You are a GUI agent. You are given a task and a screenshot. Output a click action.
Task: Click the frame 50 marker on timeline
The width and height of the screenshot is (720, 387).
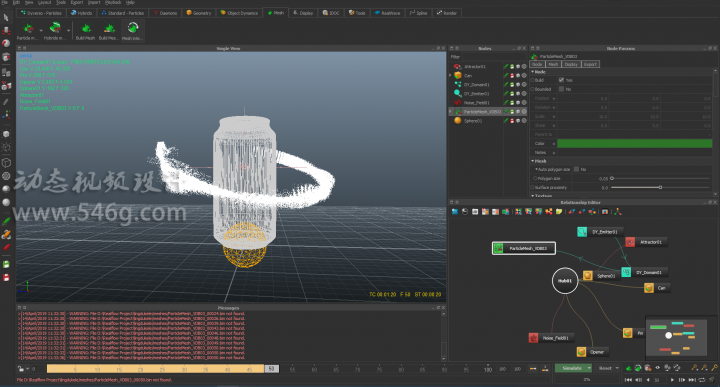click(x=271, y=369)
